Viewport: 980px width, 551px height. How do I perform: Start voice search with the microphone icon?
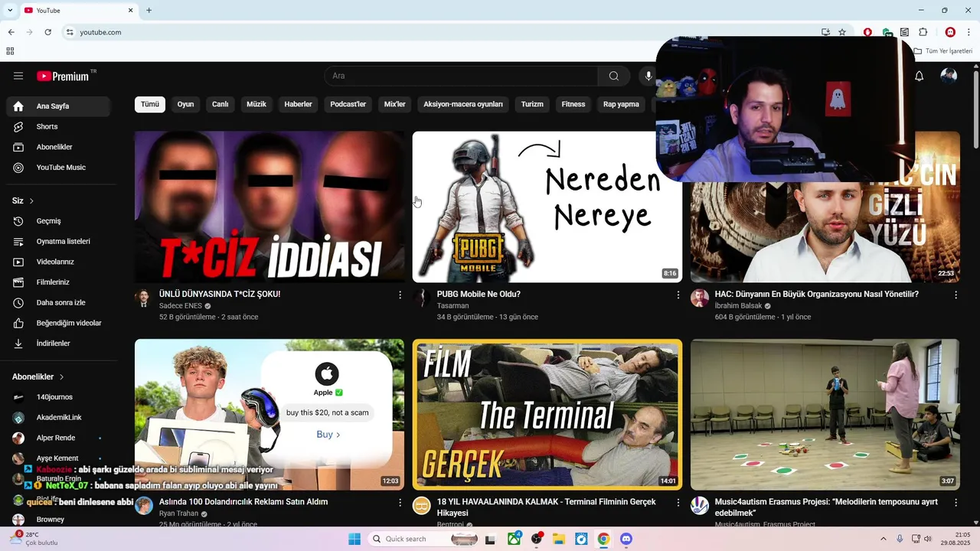click(648, 76)
